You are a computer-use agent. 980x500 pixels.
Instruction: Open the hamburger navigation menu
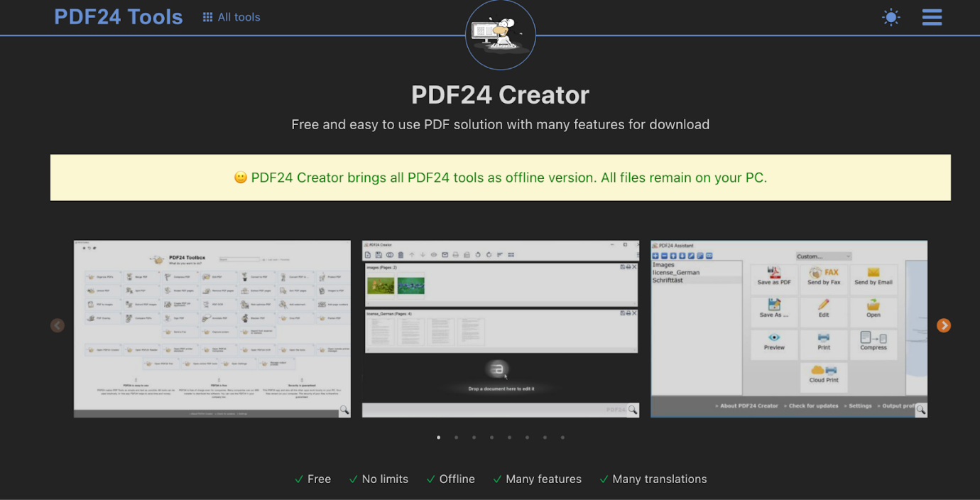tap(932, 17)
